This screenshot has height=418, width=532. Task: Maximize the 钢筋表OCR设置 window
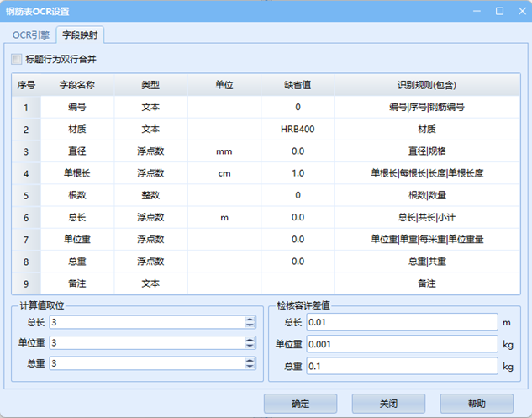[x=499, y=11]
